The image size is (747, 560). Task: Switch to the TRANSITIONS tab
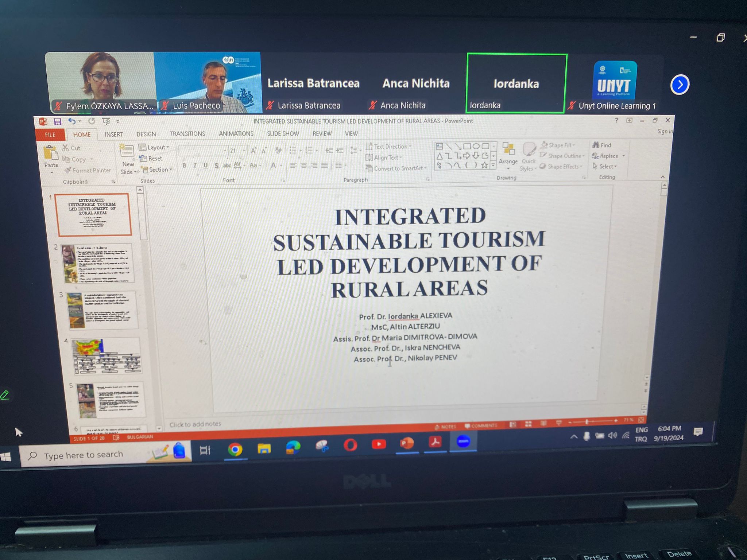click(187, 134)
